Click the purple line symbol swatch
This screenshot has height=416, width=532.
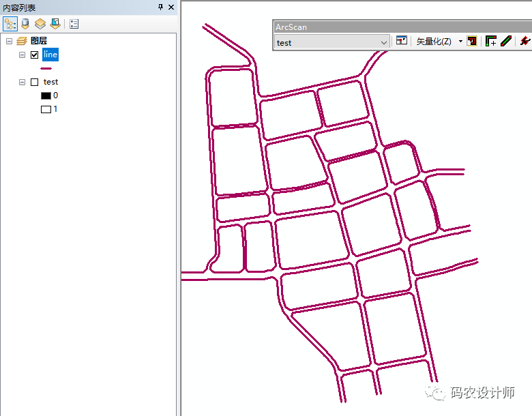click(x=46, y=68)
